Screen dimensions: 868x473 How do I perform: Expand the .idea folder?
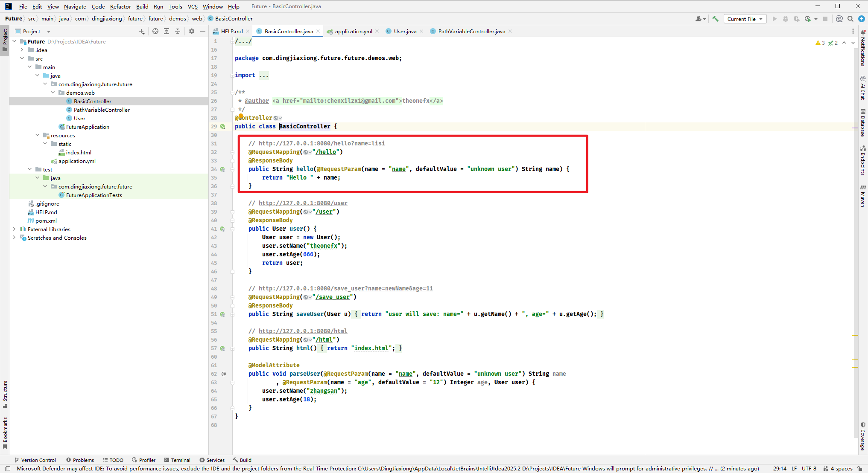click(22, 50)
